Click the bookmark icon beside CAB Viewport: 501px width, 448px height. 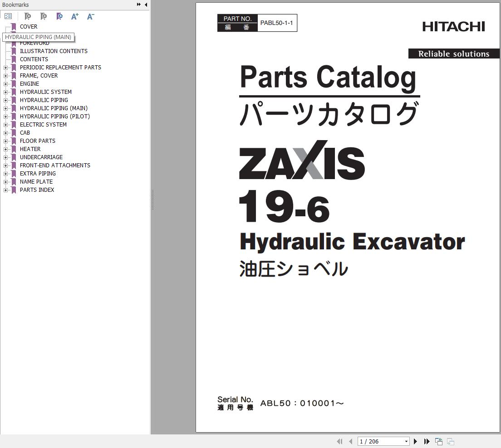point(14,133)
